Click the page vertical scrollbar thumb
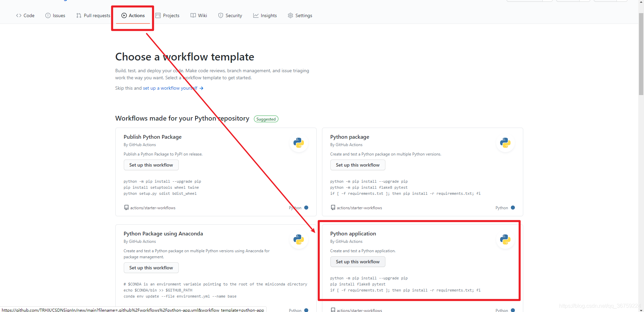644x312 pixels. click(x=641, y=54)
